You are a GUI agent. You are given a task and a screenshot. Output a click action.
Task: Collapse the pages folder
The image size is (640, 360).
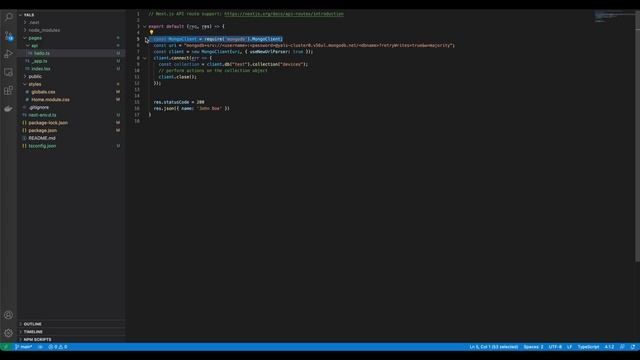(71, 38)
